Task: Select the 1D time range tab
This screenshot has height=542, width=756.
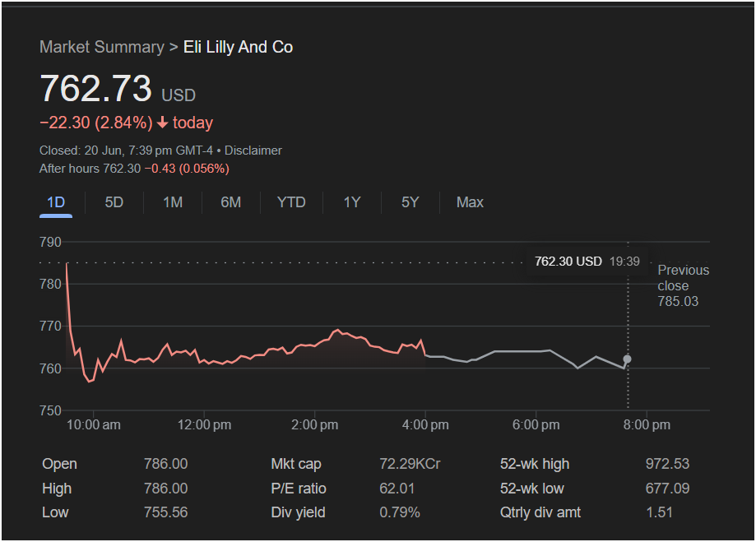Action: click(56, 202)
